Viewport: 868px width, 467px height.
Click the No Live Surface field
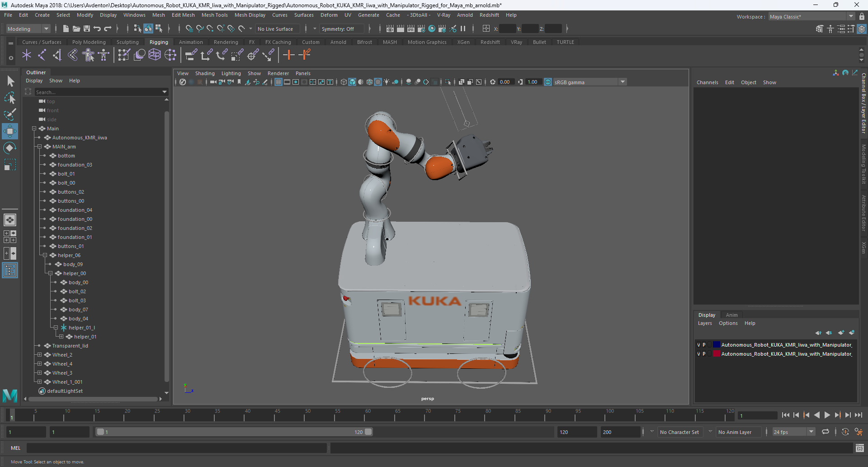[277, 29]
